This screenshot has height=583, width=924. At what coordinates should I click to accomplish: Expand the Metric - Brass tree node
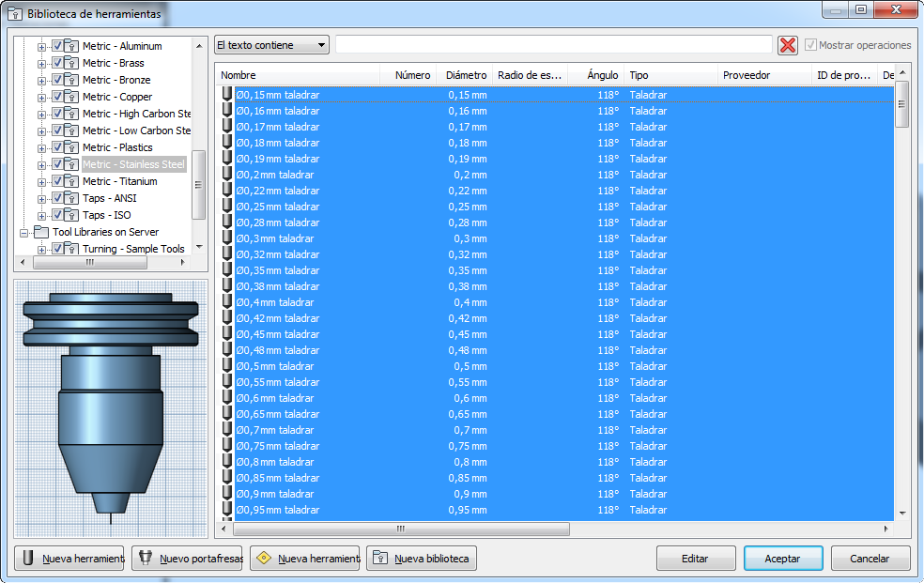point(41,64)
